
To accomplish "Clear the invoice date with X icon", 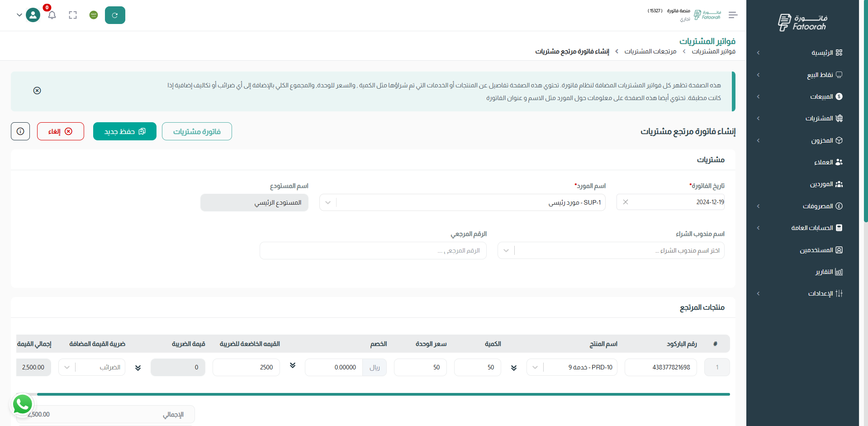I will pos(626,202).
